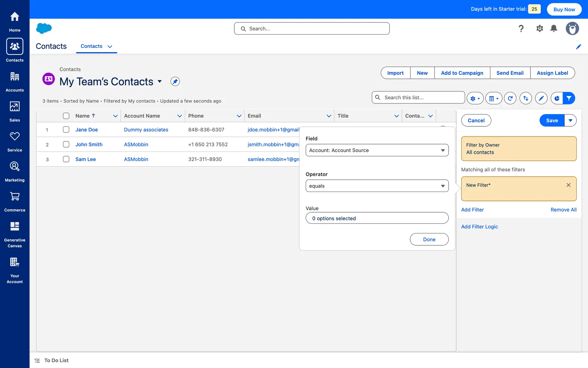Toggle the select-all header checkbox
Viewport: 588px width, 368px height.
pyautogui.click(x=66, y=116)
